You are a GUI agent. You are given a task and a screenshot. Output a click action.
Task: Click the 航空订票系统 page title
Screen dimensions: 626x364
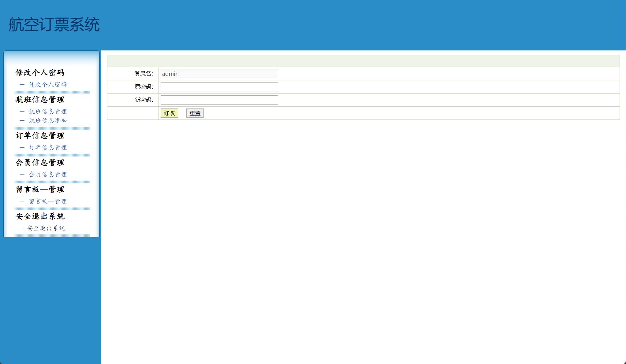tap(54, 24)
